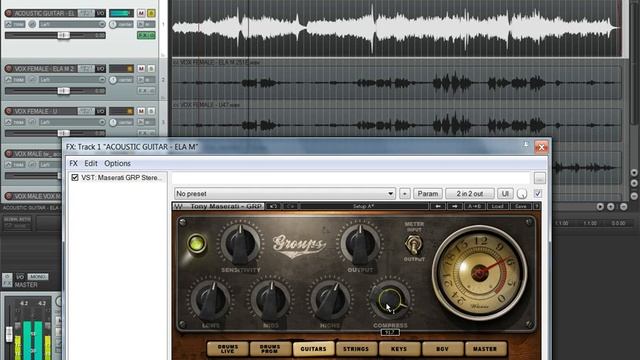Open I/O routing for ACOUSTIC GUITAR track
This screenshot has width=640, height=360.
[100, 13]
